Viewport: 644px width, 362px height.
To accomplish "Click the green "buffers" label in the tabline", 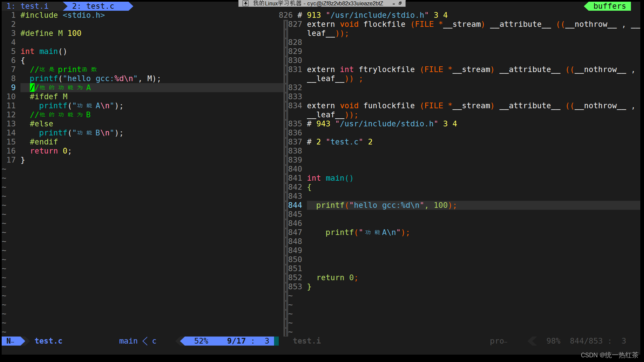I will tap(609, 6).
